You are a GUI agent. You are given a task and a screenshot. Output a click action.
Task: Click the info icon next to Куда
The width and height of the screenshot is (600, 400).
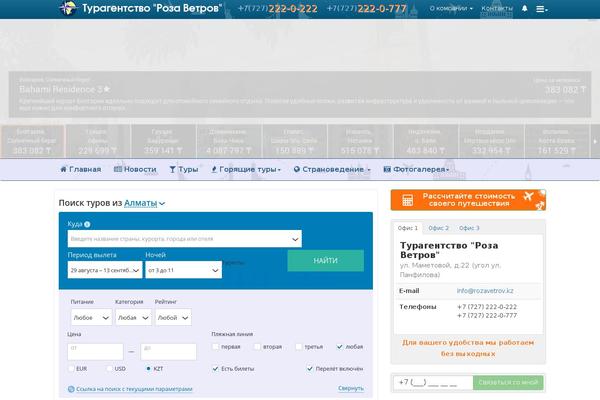click(x=87, y=224)
